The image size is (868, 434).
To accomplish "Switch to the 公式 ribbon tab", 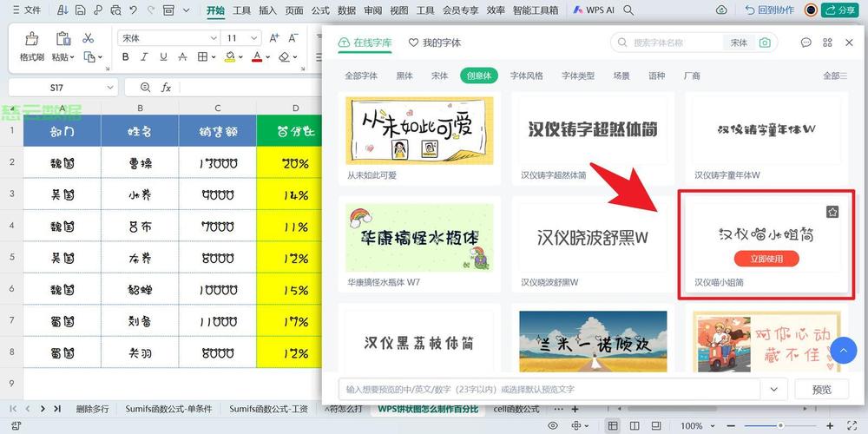I will (320, 10).
